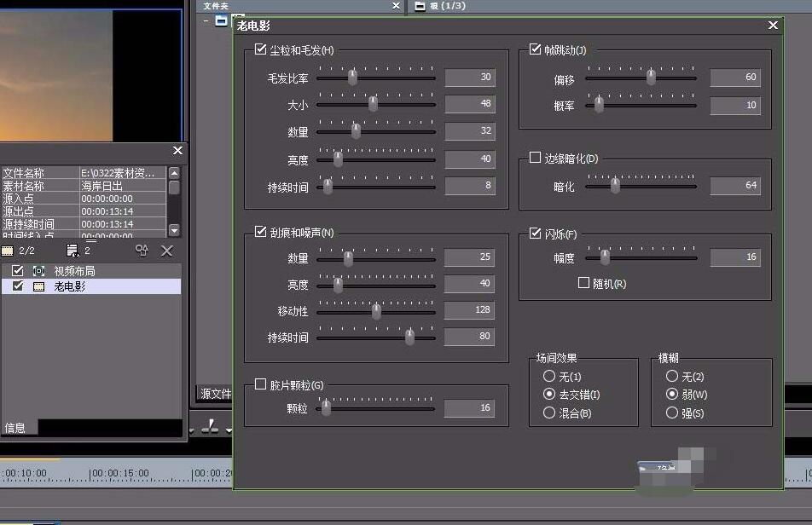
Task: Click the open setup dialog icon
Action: click(x=142, y=251)
